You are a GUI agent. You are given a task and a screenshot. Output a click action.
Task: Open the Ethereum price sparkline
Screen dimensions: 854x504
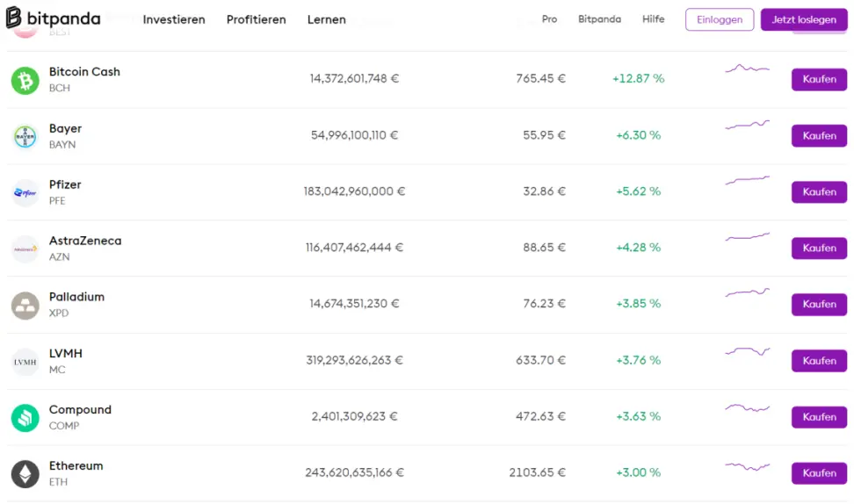[747, 466]
